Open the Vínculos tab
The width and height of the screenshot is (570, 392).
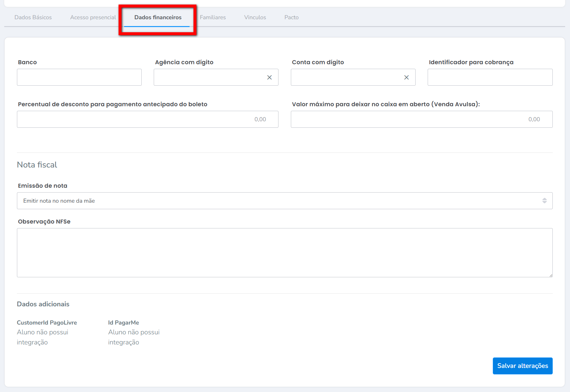point(255,17)
